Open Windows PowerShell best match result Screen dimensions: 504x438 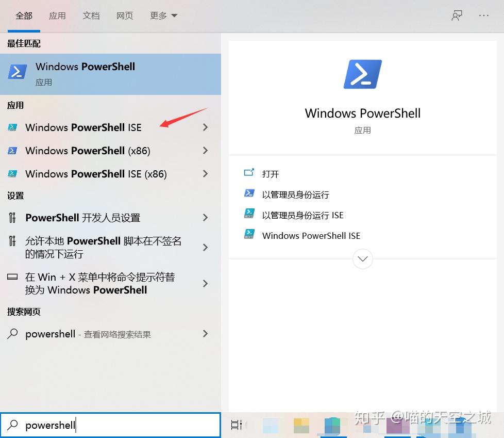[x=110, y=74]
